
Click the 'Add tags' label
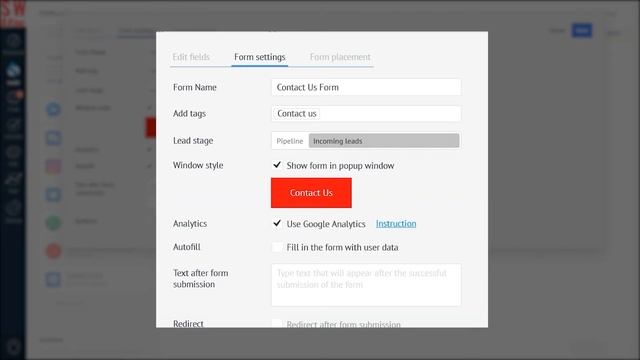coord(189,113)
